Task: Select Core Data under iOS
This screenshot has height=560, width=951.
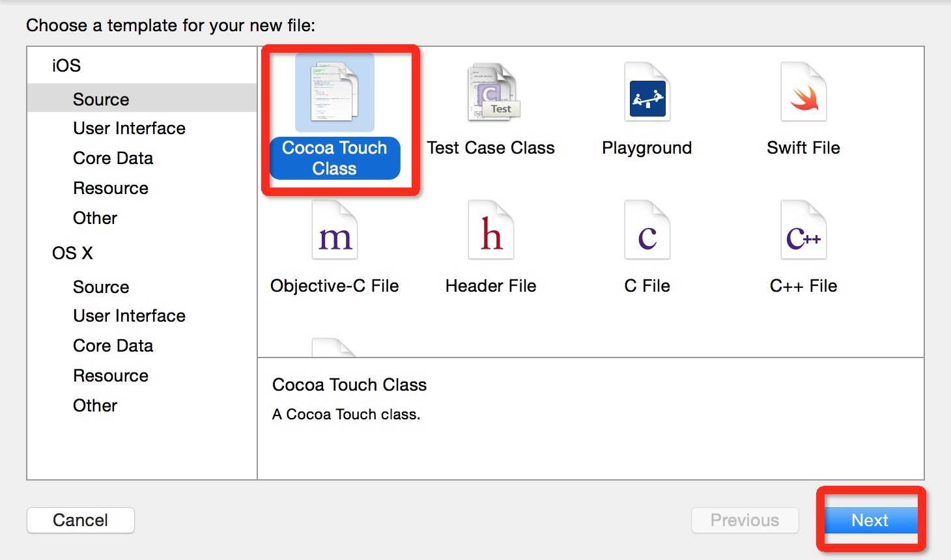Action: coord(113,158)
